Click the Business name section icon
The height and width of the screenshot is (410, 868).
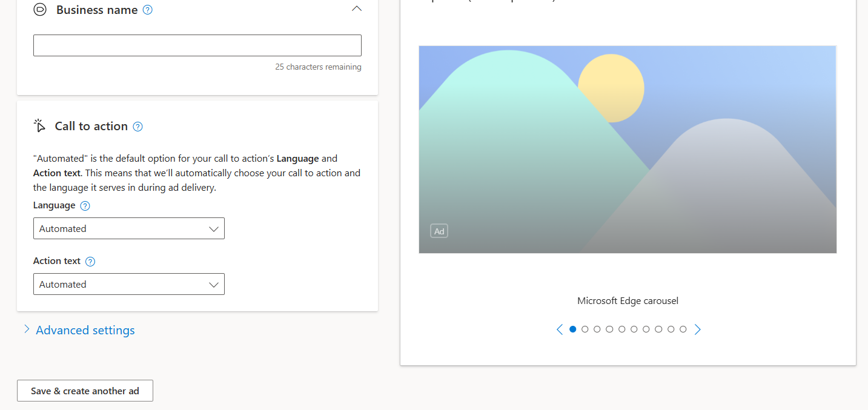40,10
